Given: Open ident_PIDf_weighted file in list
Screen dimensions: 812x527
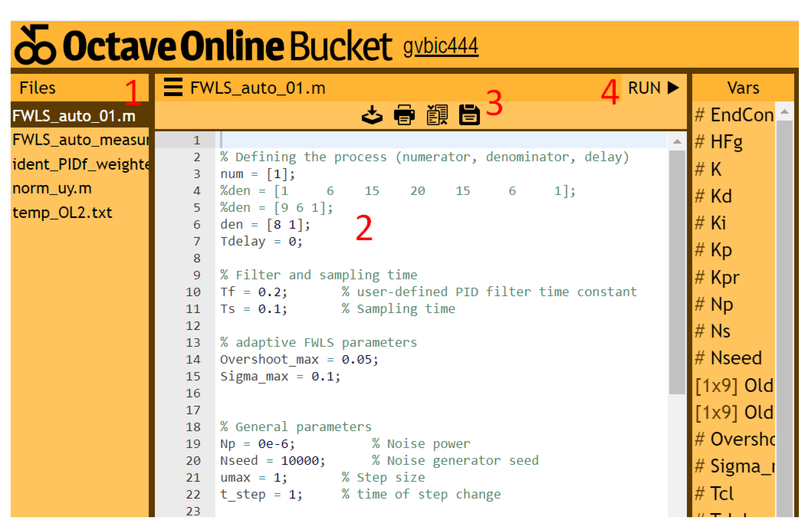Looking at the screenshot, I should (80, 164).
